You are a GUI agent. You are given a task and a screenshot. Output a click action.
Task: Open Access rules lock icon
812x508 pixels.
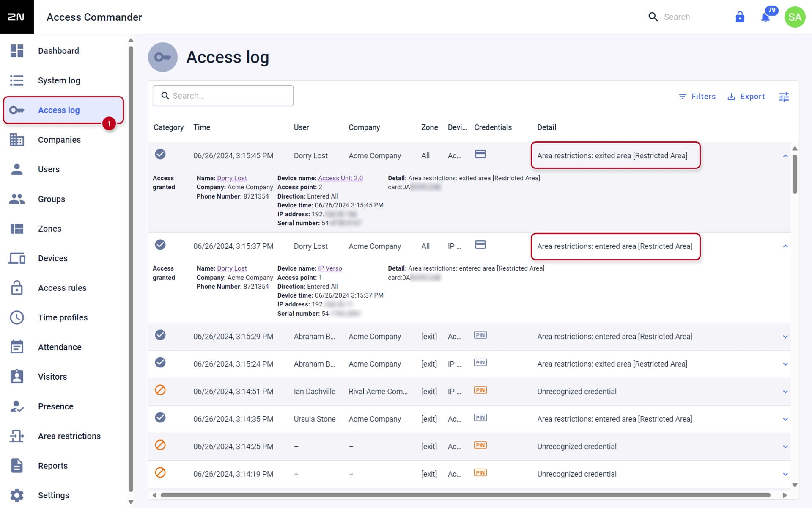17,288
